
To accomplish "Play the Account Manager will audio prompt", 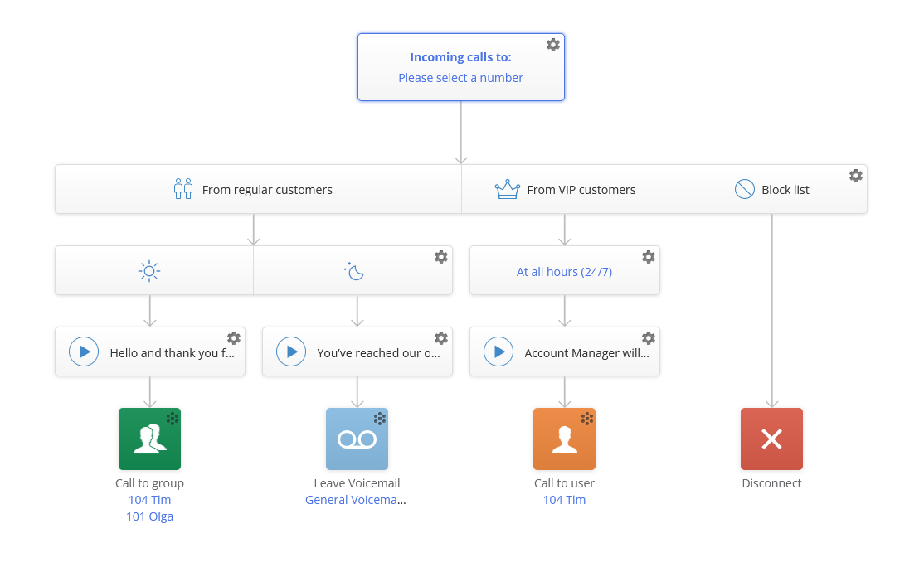I will click(498, 352).
